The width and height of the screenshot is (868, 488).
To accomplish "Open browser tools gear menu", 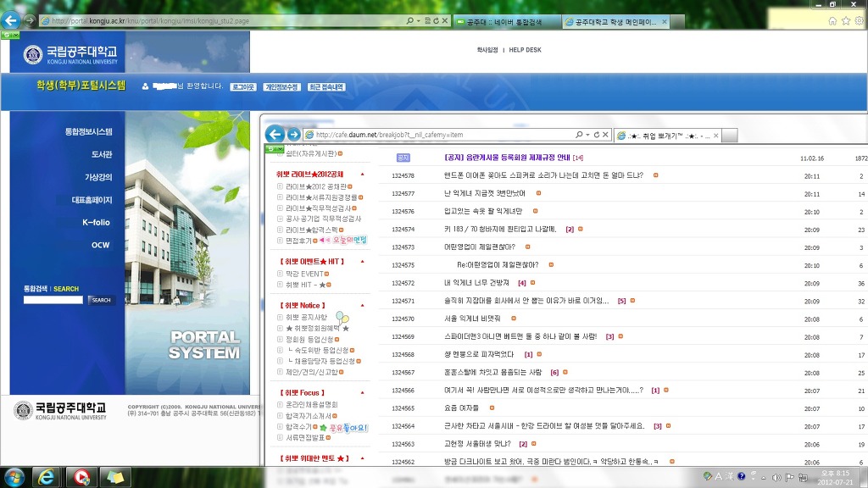I will (x=860, y=21).
